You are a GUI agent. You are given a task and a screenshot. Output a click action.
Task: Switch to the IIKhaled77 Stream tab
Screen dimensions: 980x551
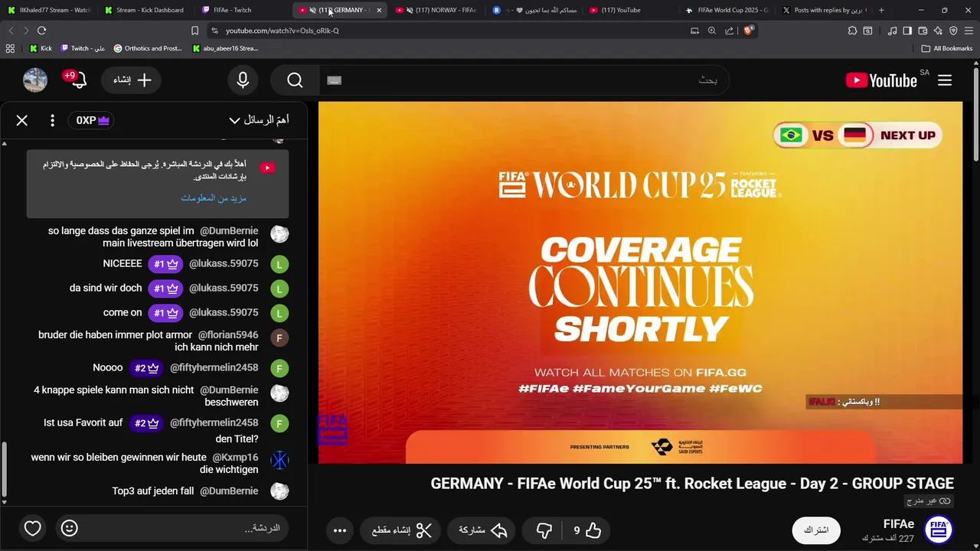pos(51,10)
